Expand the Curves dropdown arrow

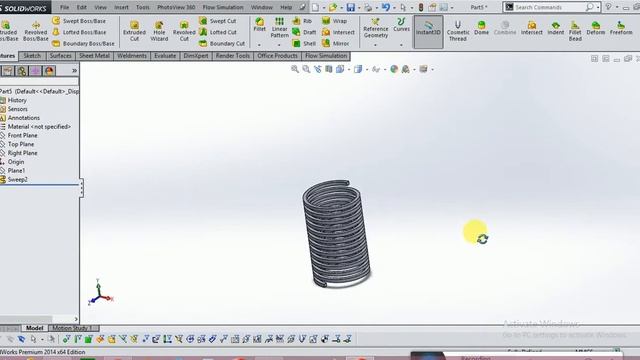coord(401,45)
